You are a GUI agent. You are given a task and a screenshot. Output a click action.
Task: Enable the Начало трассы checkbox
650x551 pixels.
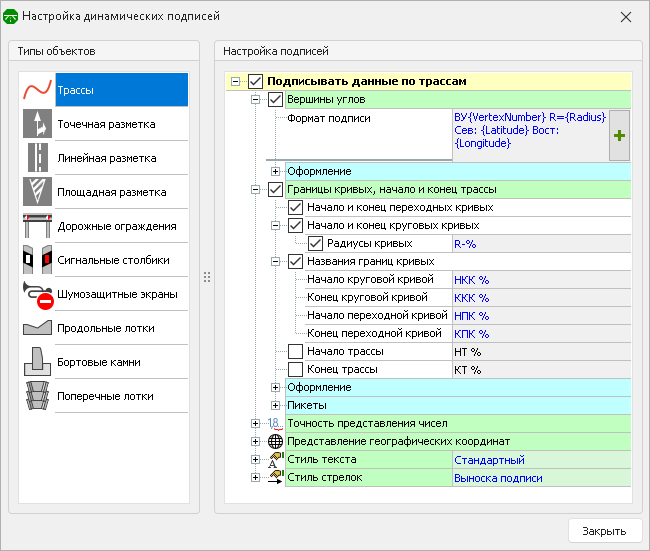(x=295, y=351)
